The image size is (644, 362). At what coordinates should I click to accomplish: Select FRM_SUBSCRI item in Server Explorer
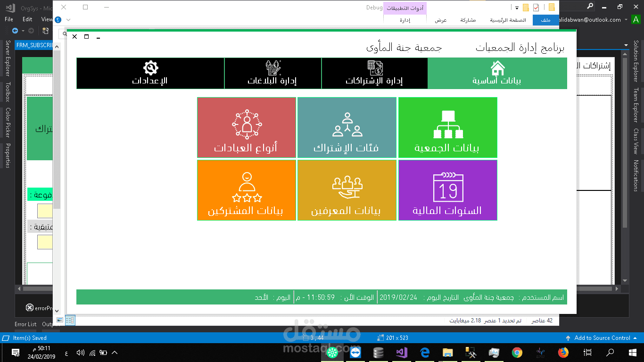[33, 45]
